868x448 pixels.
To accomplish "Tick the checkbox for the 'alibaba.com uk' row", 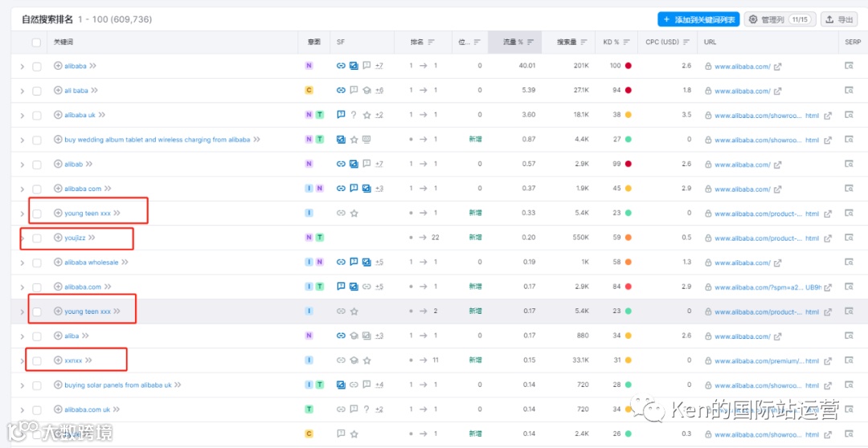I will (x=36, y=409).
